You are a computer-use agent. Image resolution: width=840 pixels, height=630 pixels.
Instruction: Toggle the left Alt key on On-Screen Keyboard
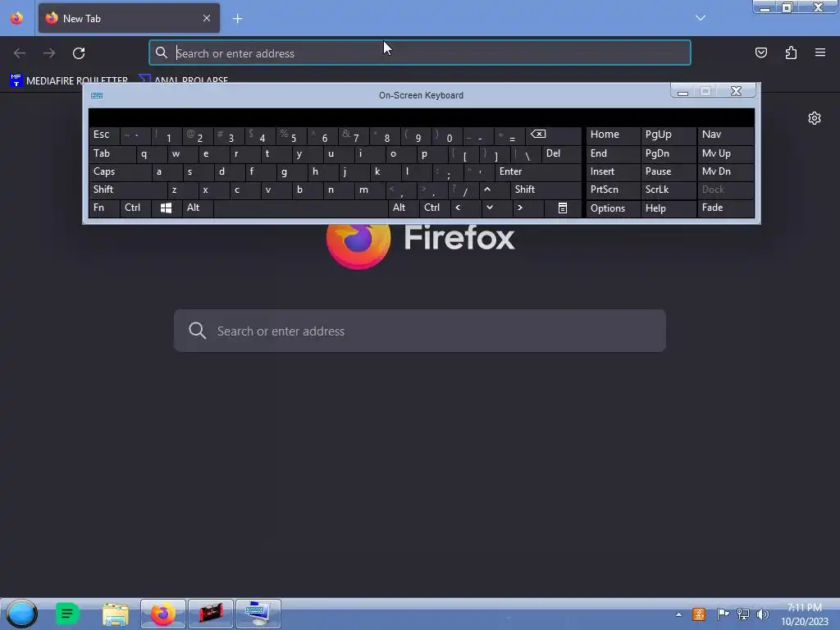tap(198, 208)
